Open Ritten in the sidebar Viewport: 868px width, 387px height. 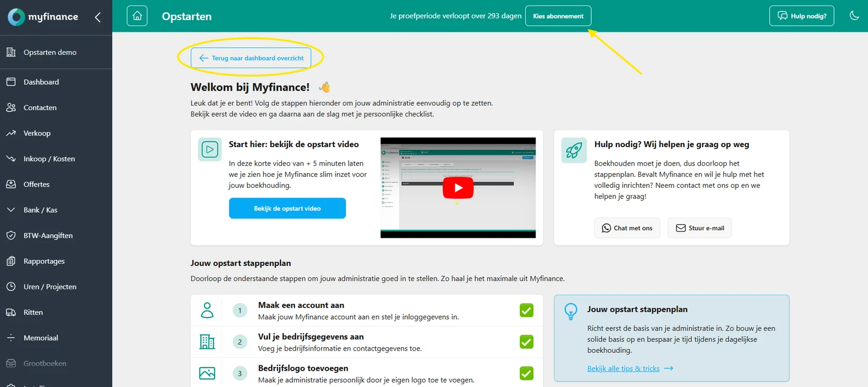click(x=56, y=312)
